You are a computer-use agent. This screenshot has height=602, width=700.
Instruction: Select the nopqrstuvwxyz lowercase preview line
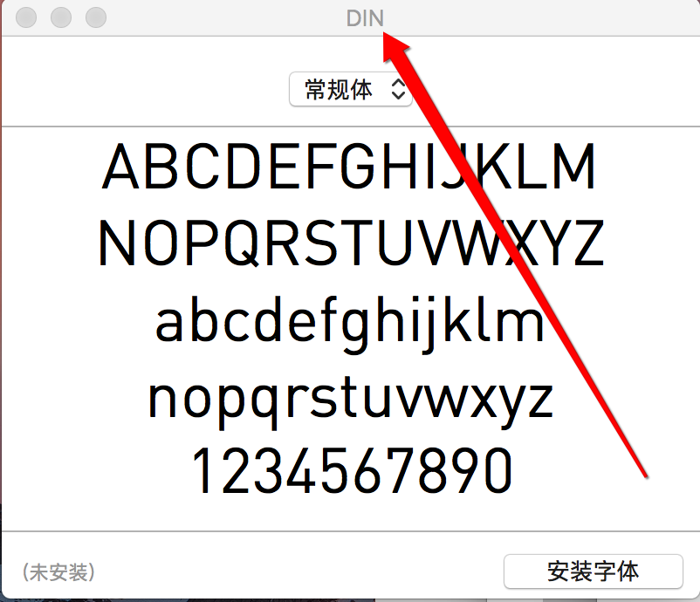pyautogui.click(x=350, y=398)
